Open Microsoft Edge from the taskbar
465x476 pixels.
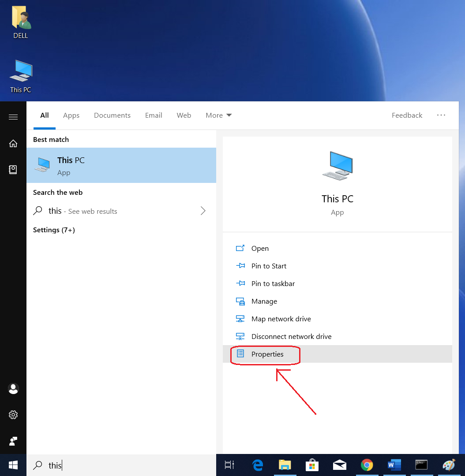258,465
